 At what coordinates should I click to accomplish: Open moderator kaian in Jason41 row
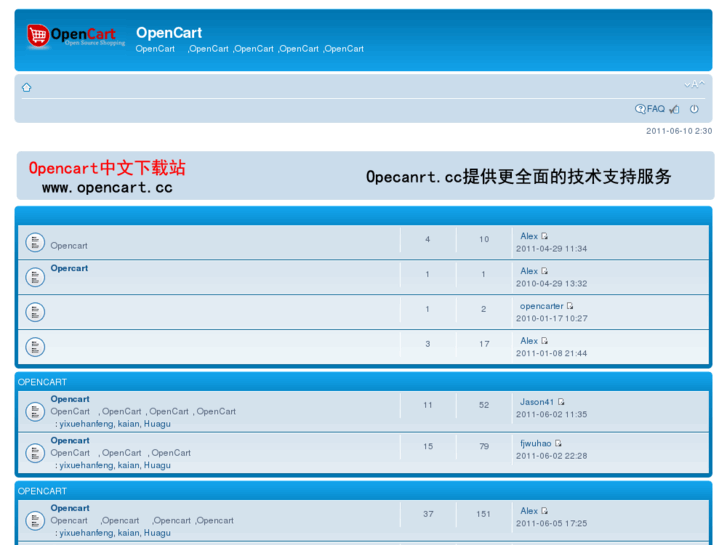[x=128, y=424]
